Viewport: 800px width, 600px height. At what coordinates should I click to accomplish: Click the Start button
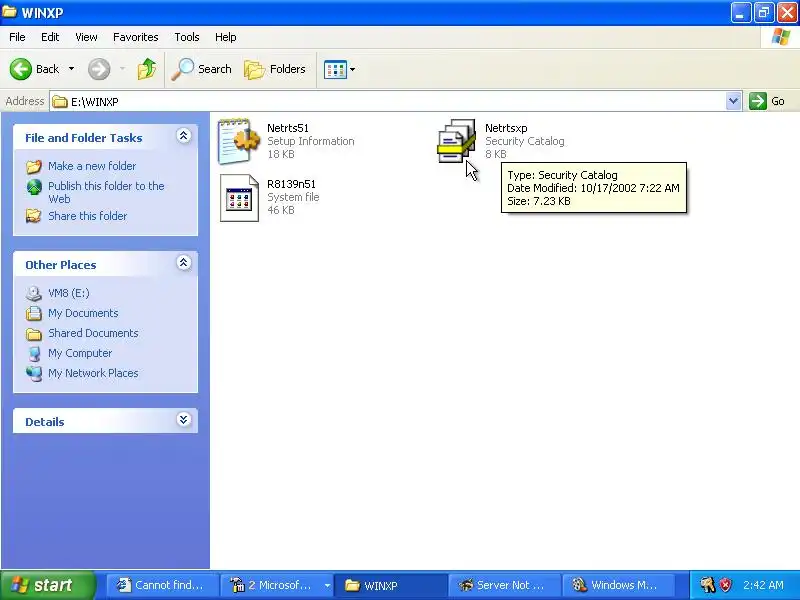48,585
